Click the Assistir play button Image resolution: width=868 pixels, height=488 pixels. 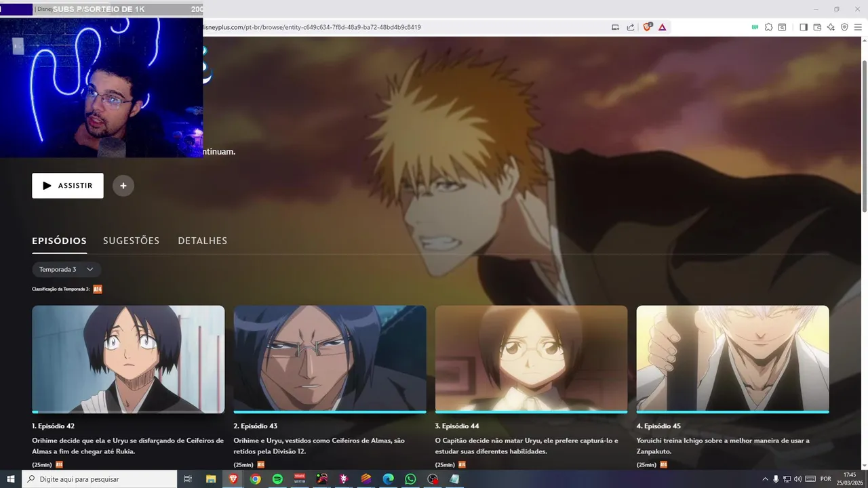(x=68, y=186)
